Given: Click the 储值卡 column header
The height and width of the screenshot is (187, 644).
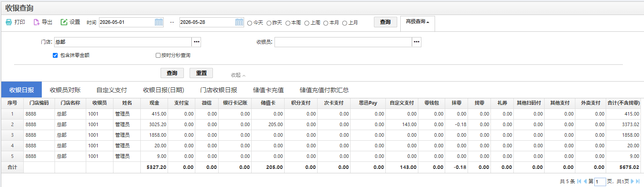Looking at the screenshot, I should [268, 103].
